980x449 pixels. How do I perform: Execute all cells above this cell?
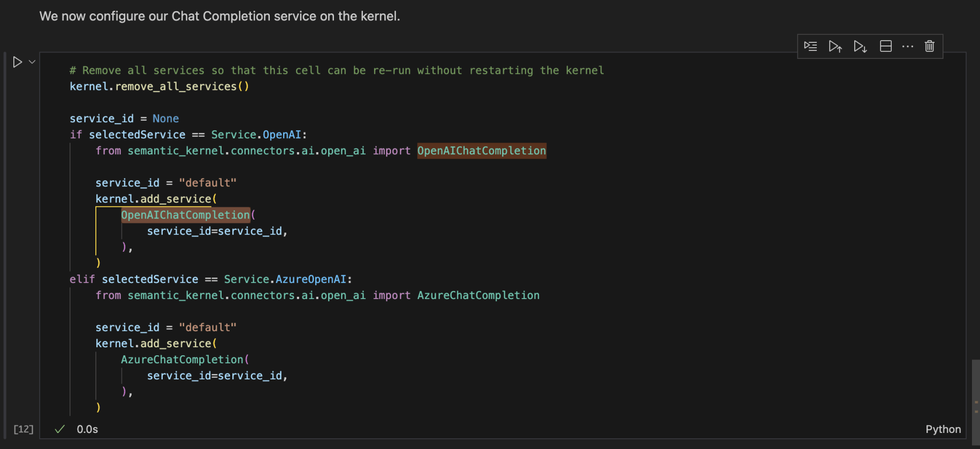coord(835,47)
